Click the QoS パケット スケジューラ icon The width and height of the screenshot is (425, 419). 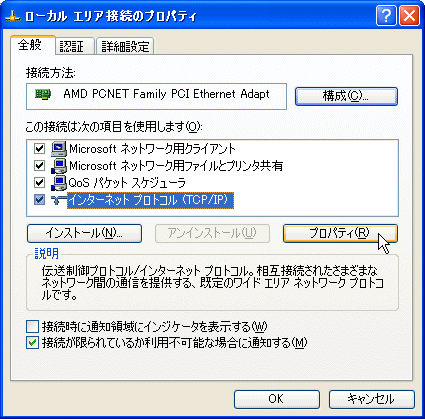coord(59,183)
